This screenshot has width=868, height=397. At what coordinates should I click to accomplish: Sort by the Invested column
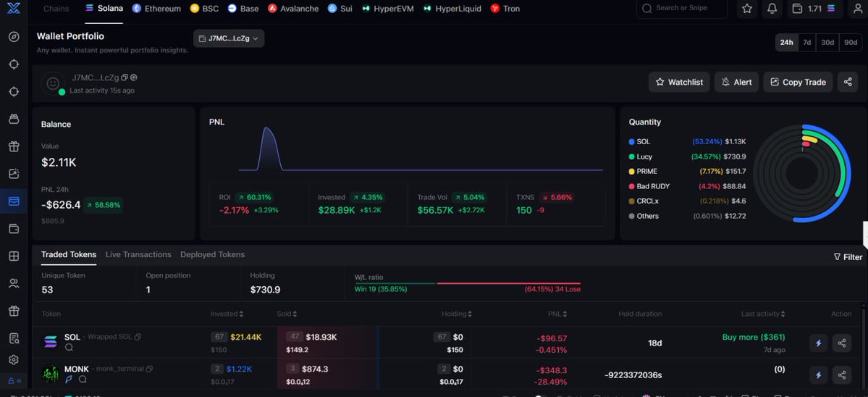(x=227, y=314)
